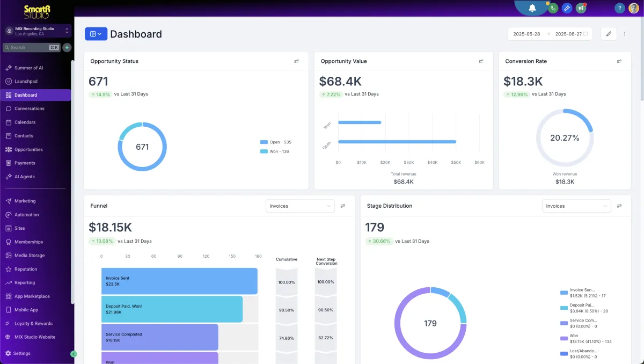The width and height of the screenshot is (644, 364).
Task: Toggle the chart settings icon on Conversion Rate
Action: point(619,61)
